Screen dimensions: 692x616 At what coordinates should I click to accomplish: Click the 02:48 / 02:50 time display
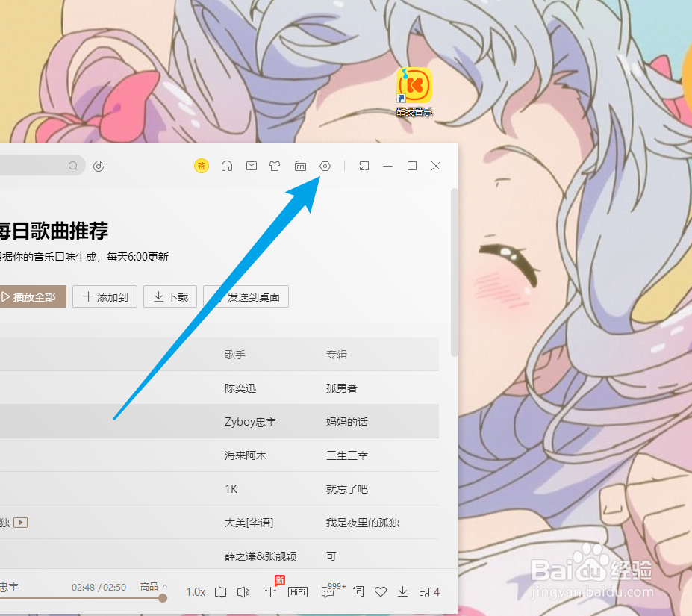pyautogui.click(x=99, y=588)
